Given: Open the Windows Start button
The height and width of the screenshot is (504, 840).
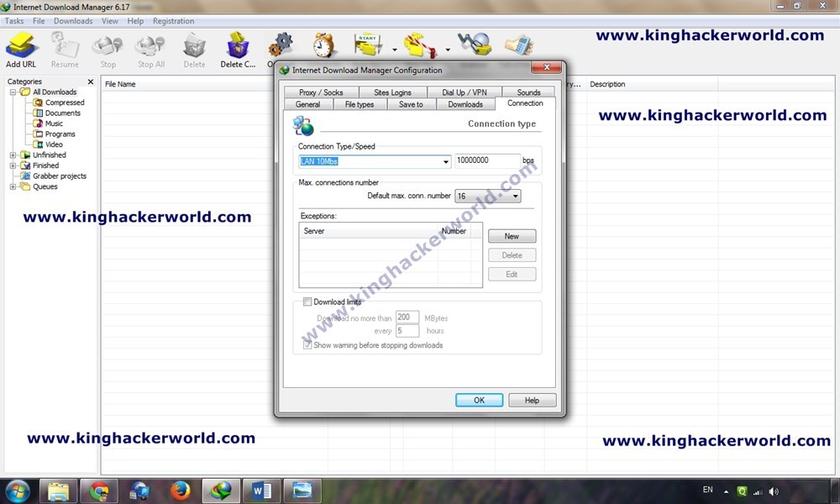Looking at the screenshot, I should [17, 491].
